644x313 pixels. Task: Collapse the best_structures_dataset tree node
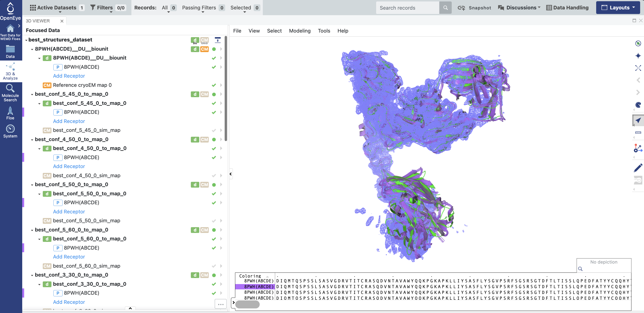tap(27, 40)
